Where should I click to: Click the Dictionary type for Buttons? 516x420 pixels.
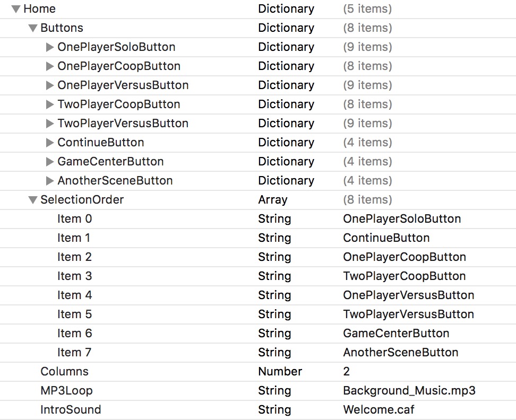point(286,28)
